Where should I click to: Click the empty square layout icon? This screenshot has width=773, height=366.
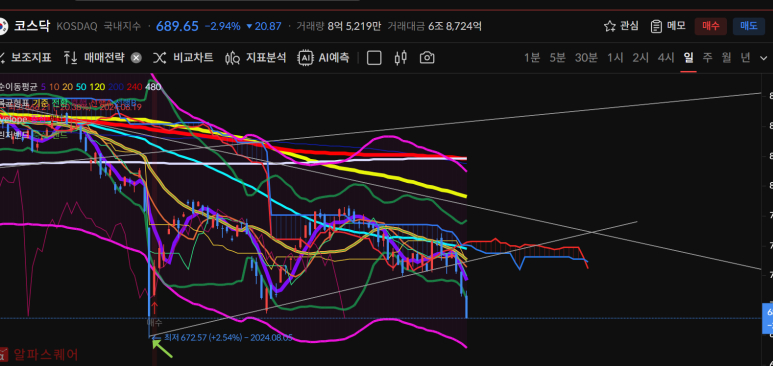[374, 58]
